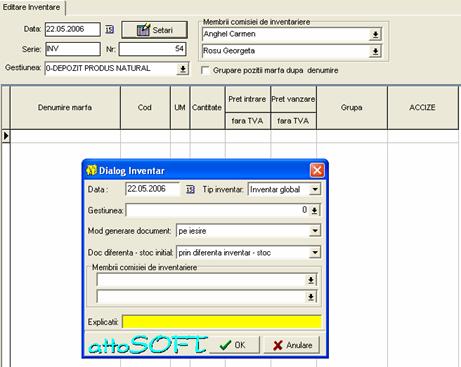This screenshot has width=461, height=367.
Task: Expand Doc diferenta - stoc initial dropdown
Action: click(x=315, y=252)
